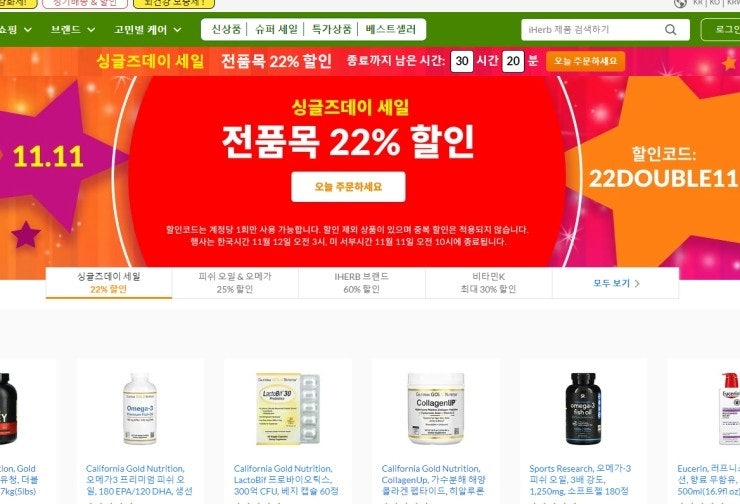Click 모두 보기 arrow link
740x504 pixels.
616,283
